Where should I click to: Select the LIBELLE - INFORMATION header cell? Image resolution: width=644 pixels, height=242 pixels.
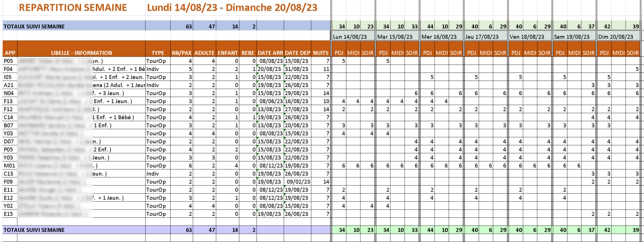(81, 53)
